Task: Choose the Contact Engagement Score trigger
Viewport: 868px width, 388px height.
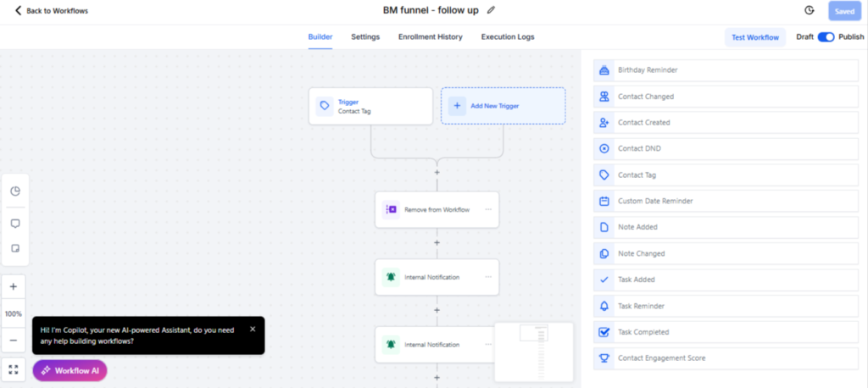Action: pyautogui.click(x=726, y=358)
